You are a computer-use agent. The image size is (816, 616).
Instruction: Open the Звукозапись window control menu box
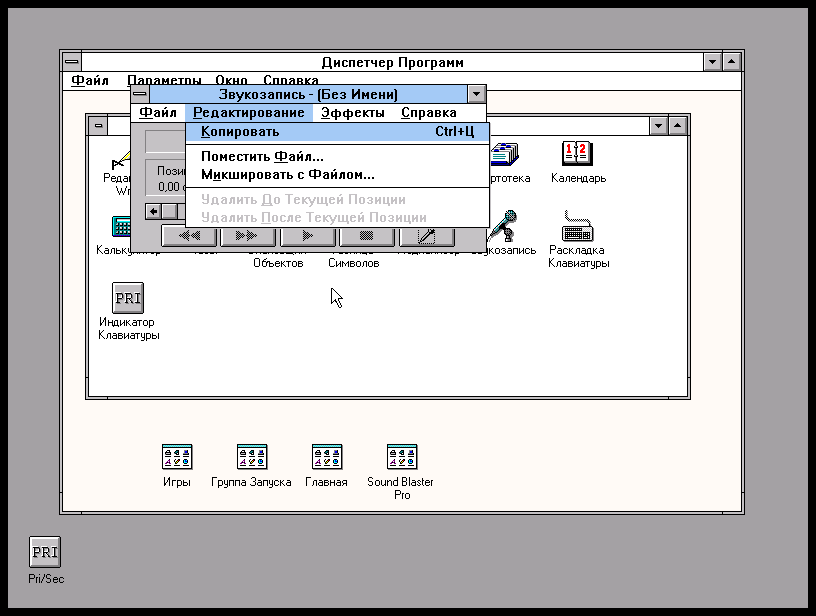pos(140,94)
